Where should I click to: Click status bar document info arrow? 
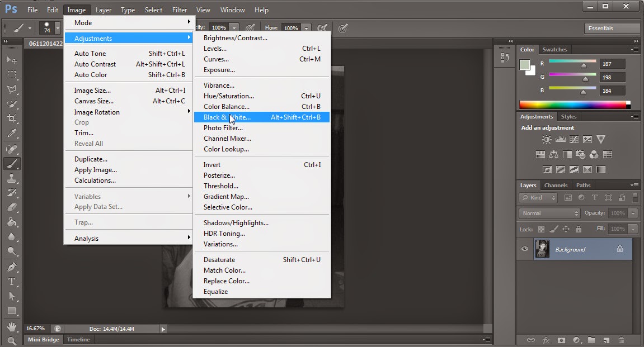click(x=163, y=329)
